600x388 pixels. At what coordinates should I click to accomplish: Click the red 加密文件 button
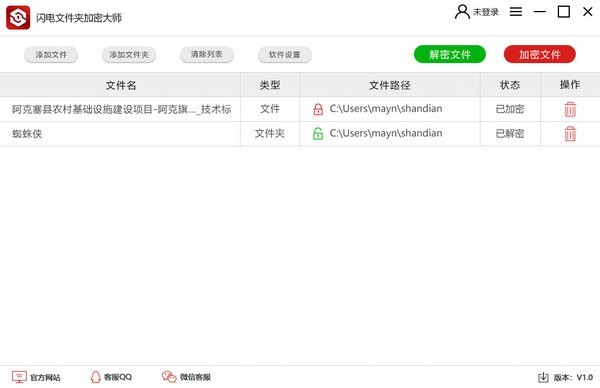[540, 54]
